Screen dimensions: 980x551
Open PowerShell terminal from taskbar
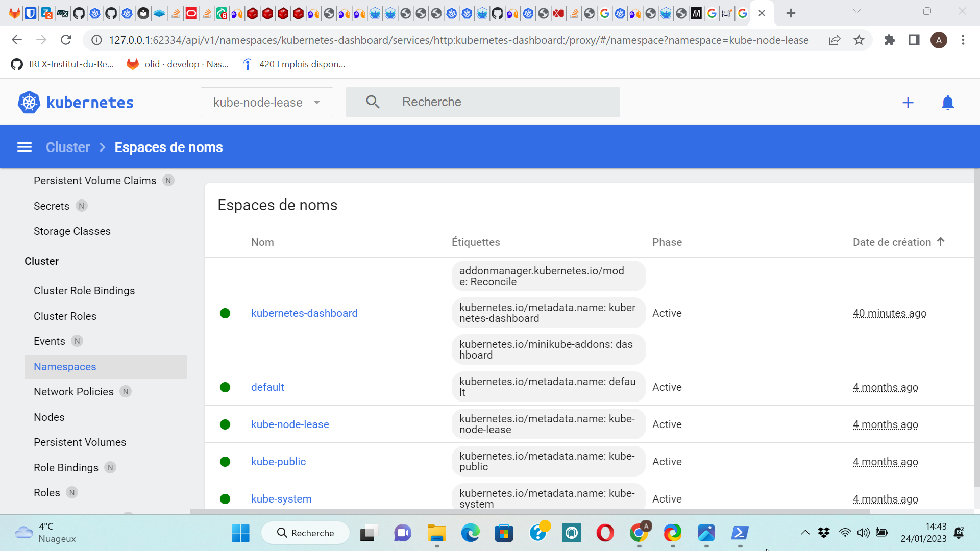(x=740, y=533)
